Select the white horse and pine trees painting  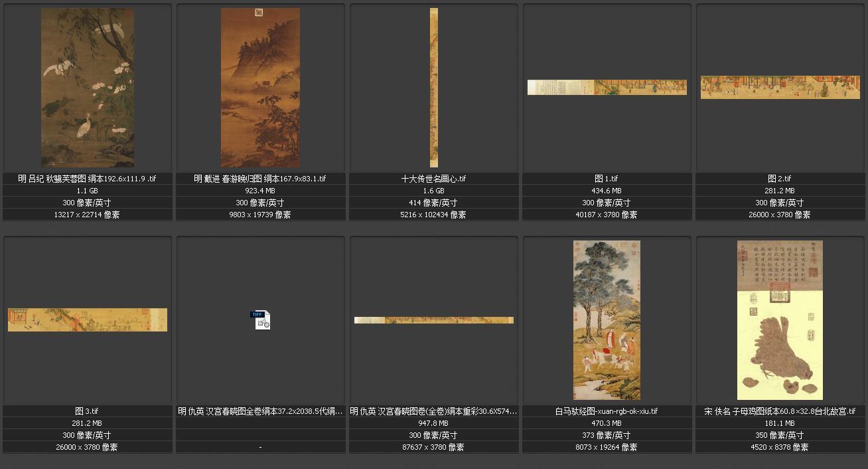607,320
